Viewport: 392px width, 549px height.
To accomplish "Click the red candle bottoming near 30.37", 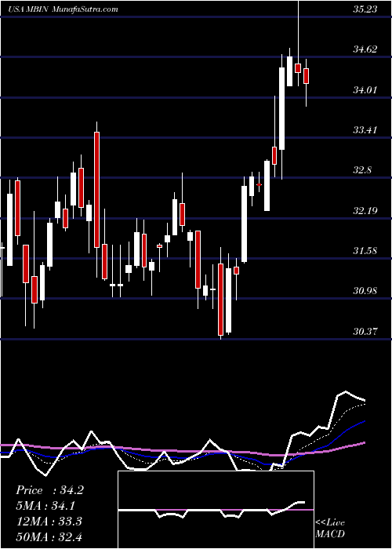I will click(x=220, y=300).
